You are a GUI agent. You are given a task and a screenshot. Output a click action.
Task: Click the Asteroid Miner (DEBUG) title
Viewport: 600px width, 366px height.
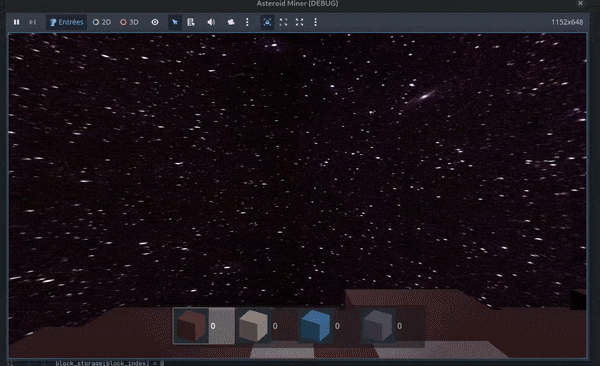[297, 3]
